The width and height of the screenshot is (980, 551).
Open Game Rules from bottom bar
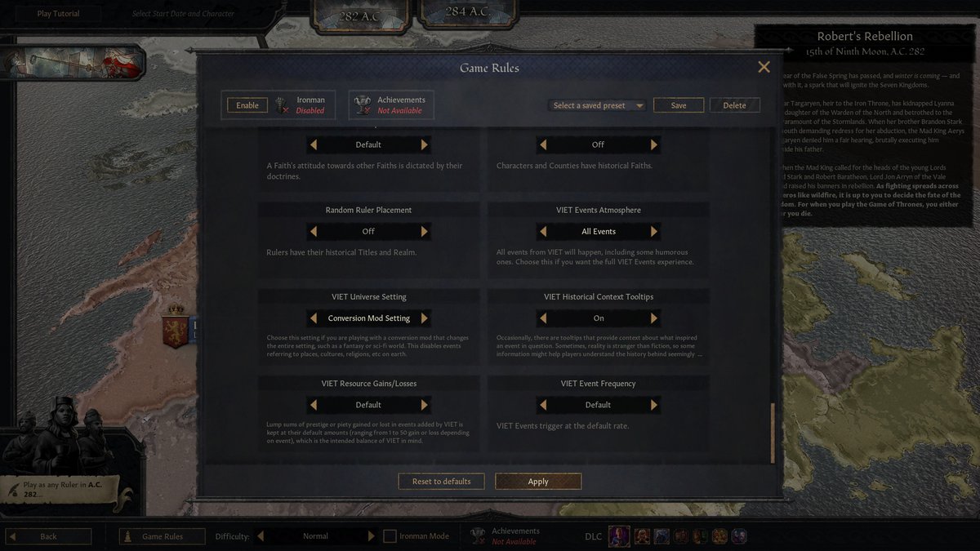coord(163,536)
